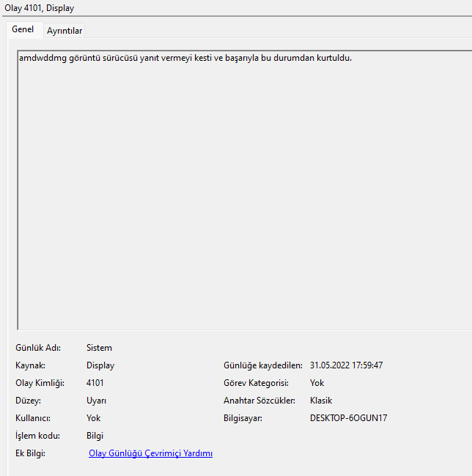Click the amdwddmg event description text
The image size is (472, 476).
tap(185, 58)
